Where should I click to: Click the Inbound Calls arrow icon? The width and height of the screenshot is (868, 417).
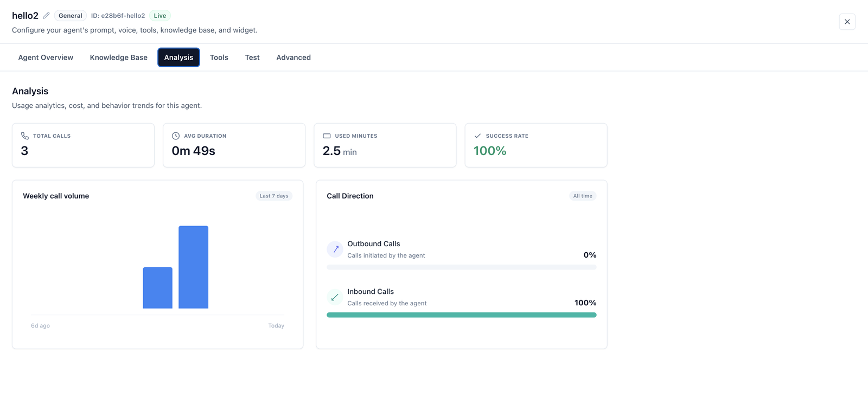tap(335, 297)
